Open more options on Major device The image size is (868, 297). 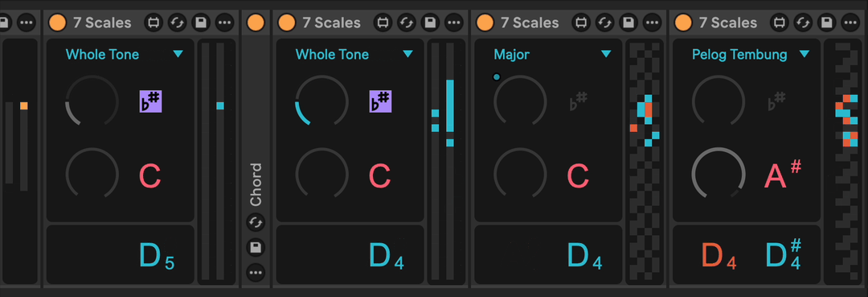coord(653,23)
